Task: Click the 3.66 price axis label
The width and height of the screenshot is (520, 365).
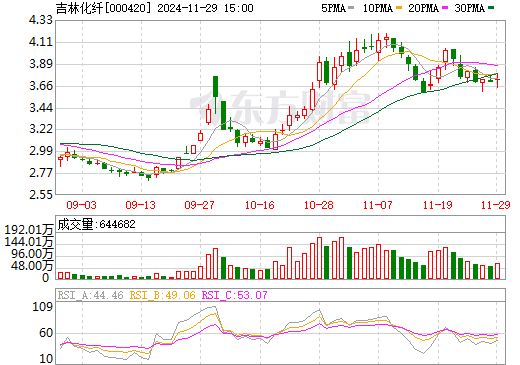Action: 41,86
